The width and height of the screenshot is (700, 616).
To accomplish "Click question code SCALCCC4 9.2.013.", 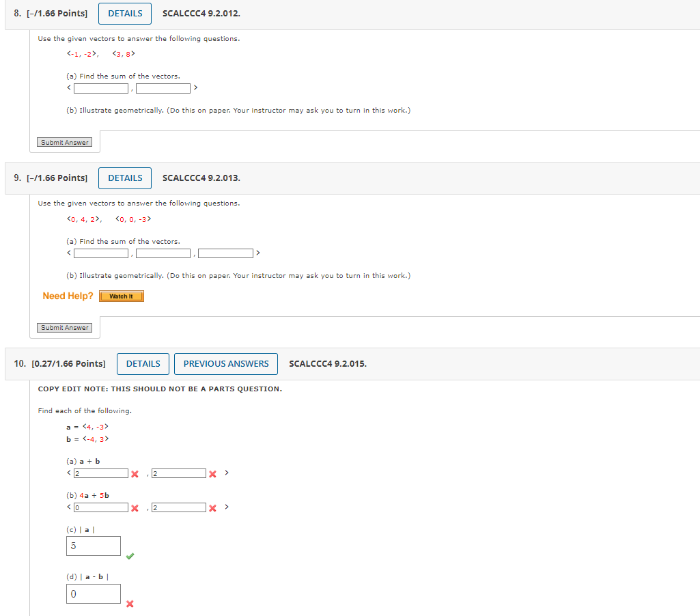I will pyautogui.click(x=201, y=178).
